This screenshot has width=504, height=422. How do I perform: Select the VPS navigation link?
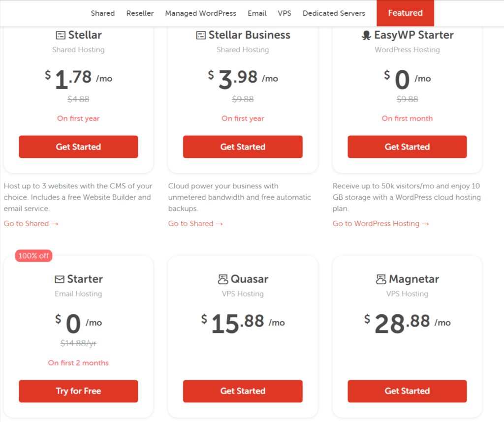coord(284,13)
